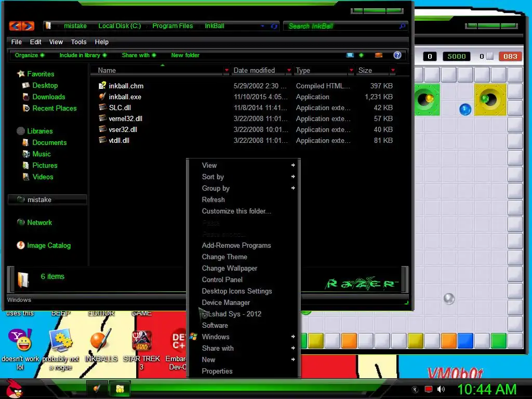Go forward with the right arrow button
532x399 pixels.
(x=28, y=26)
